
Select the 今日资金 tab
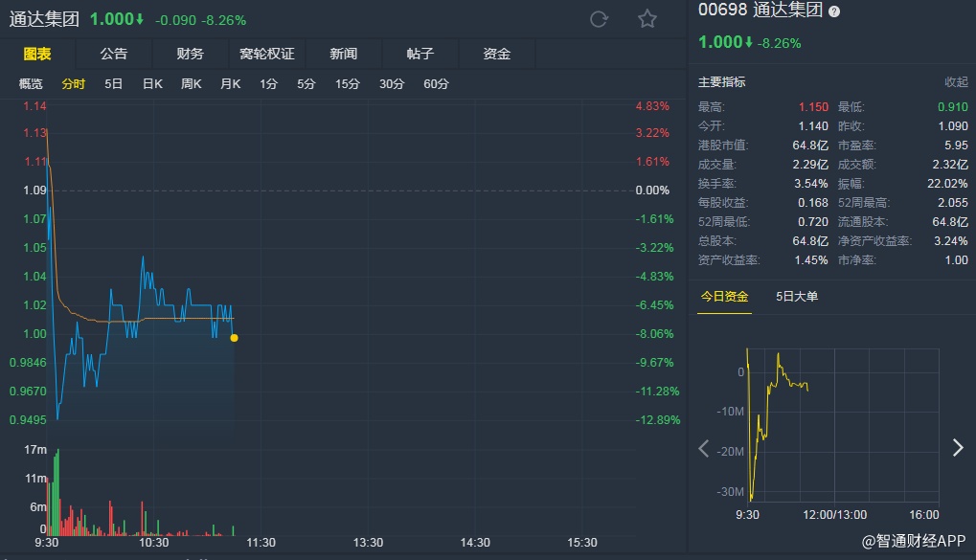click(724, 297)
